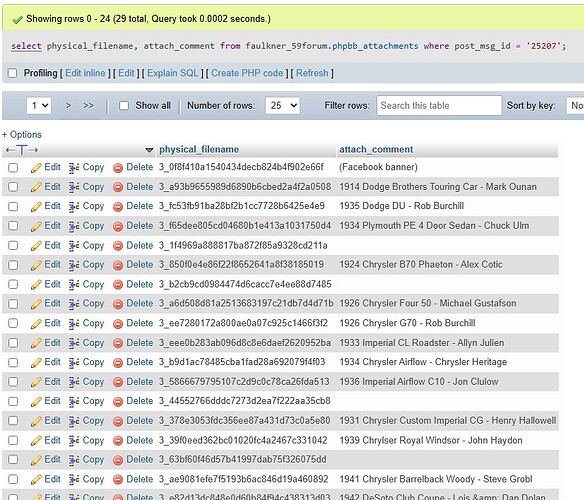Click the Explain SQL link
The image size is (584, 500).
point(173,73)
